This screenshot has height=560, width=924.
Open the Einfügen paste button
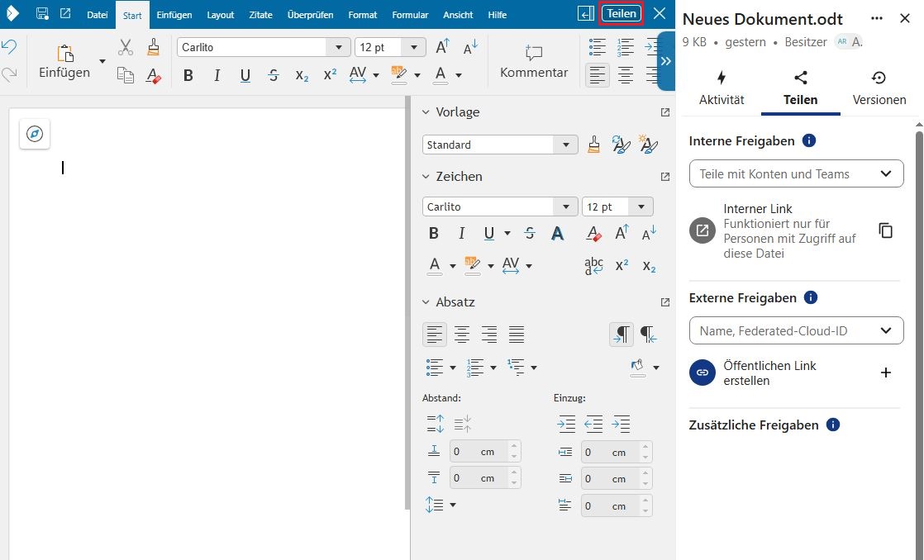point(64,62)
